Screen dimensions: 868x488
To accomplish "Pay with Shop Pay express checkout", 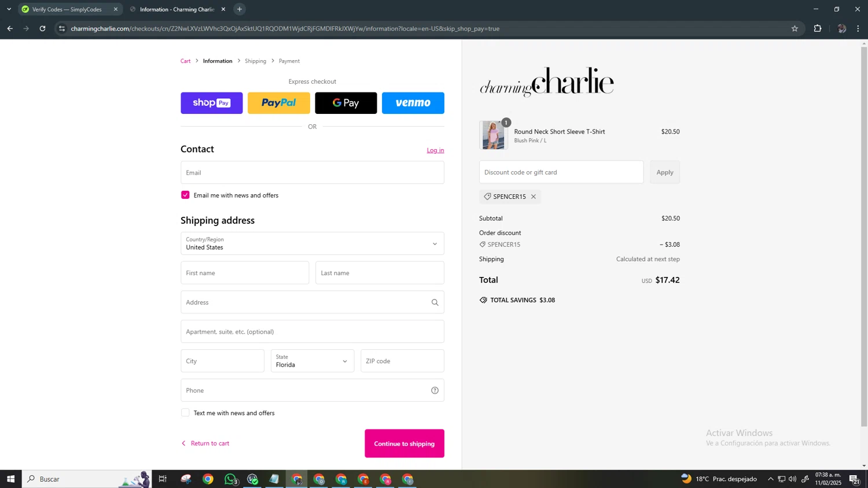I will [211, 103].
